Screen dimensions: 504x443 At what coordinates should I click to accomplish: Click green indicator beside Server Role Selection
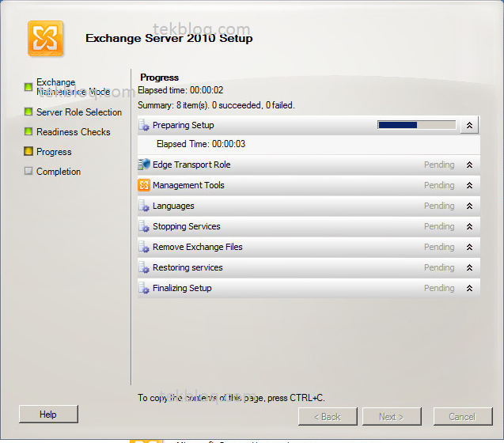(x=28, y=112)
